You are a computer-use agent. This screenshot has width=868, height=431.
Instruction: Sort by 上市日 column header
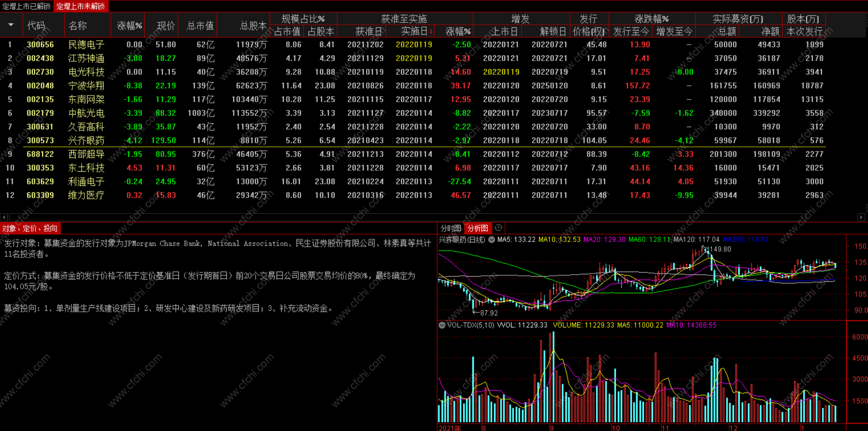[x=504, y=32]
